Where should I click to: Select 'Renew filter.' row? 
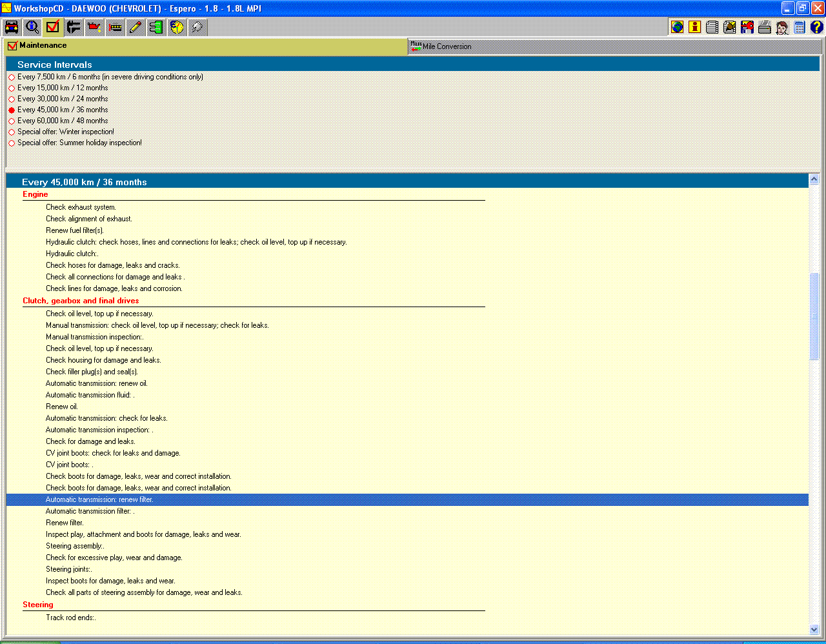coord(407,523)
